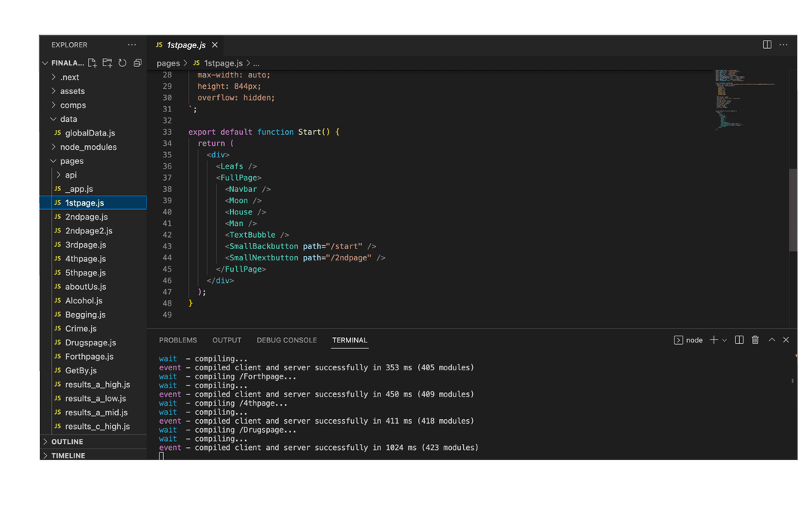Split the terminal panel

tap(739, 340)
